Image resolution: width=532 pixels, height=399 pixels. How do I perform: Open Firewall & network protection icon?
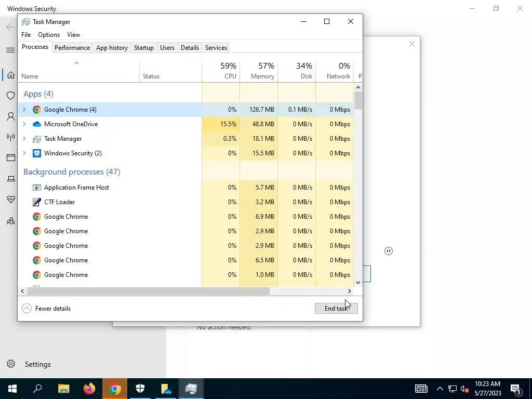[x=11, y=137]
